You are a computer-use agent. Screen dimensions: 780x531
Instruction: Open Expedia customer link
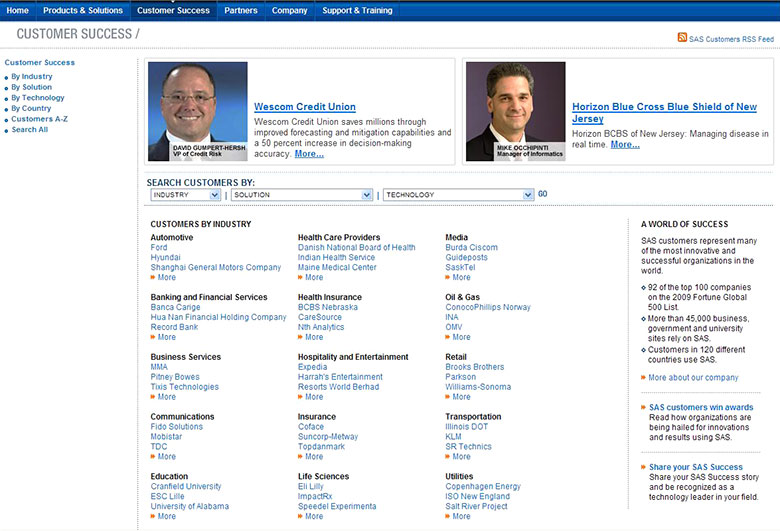[312, 367]
